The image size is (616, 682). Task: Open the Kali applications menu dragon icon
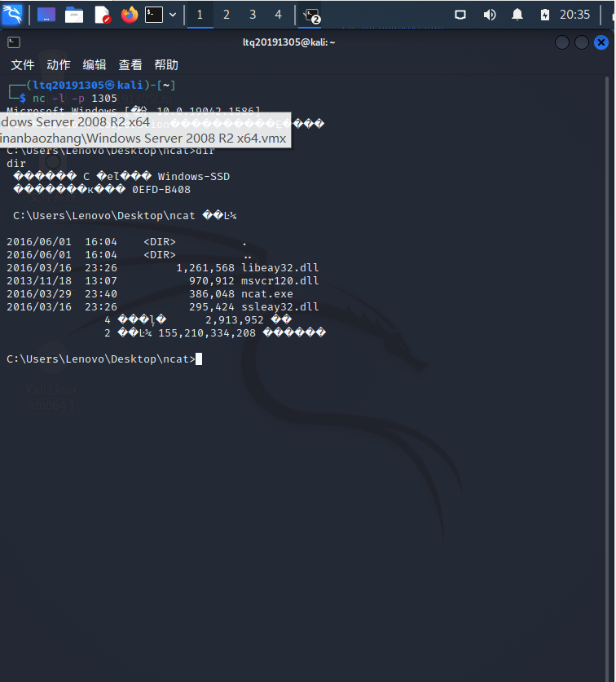[x=12, y=15]
